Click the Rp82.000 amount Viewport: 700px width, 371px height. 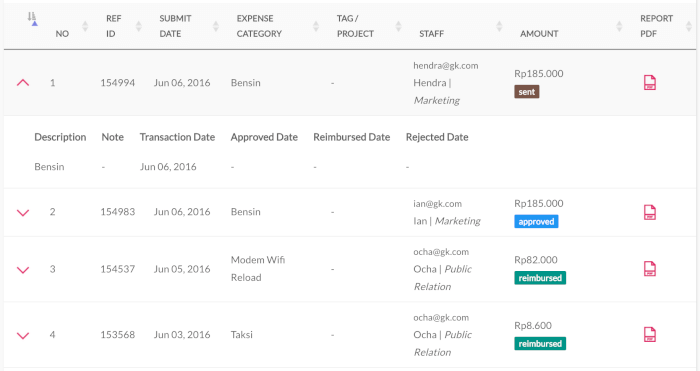click(536, 260)
